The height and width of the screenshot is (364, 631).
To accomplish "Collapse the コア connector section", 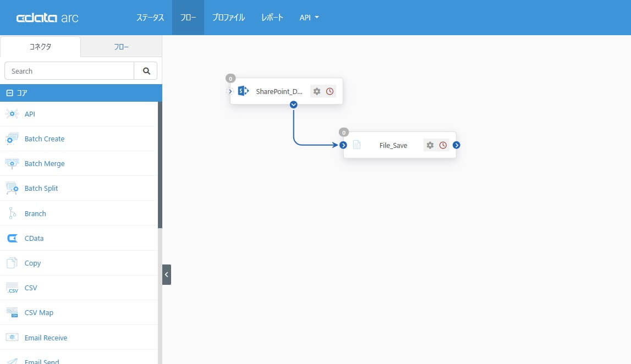I will [9, 92].
